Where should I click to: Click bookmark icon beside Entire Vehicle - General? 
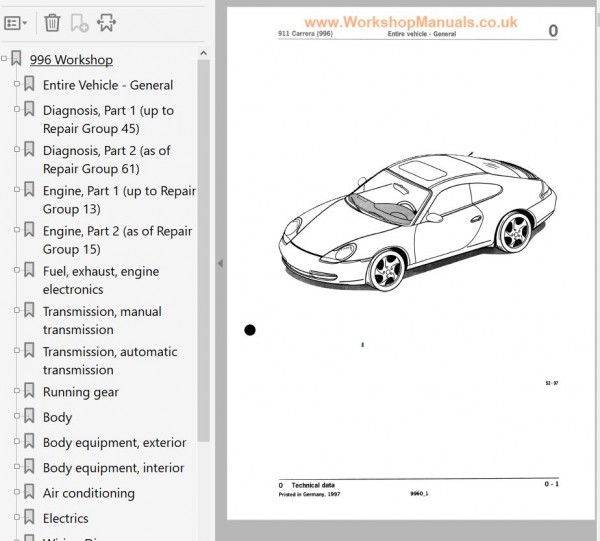pyautogui.click(x=29, y=84)
